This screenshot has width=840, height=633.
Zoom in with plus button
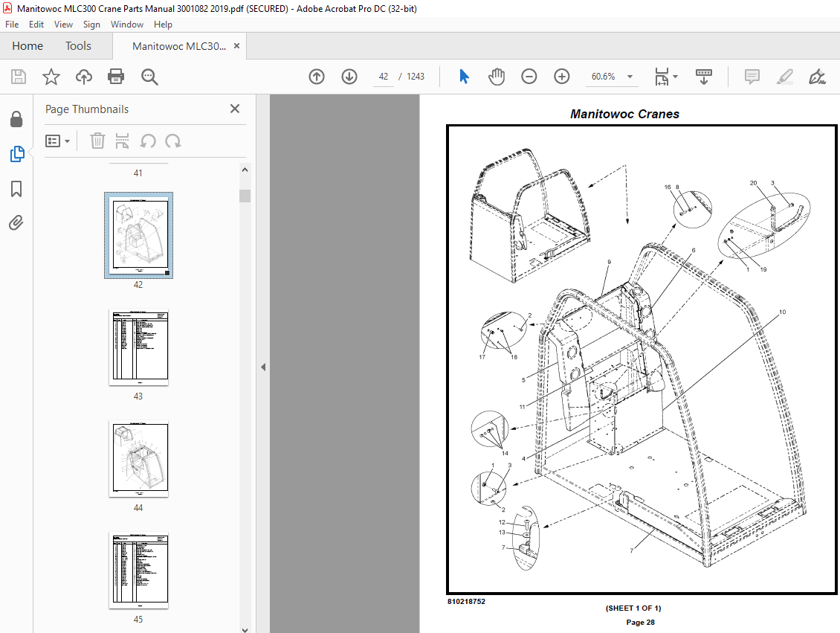coord(561,77)
